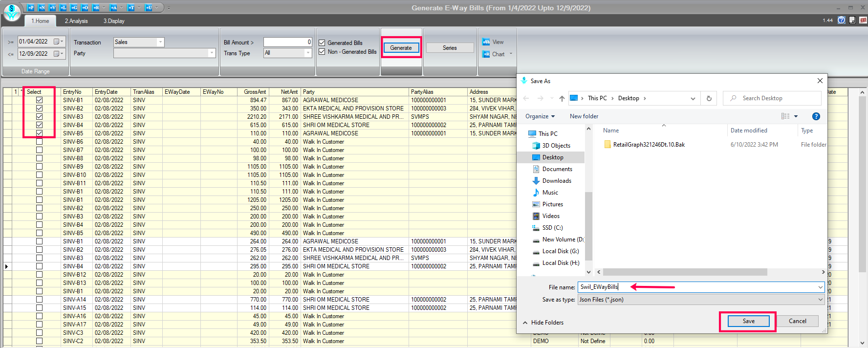Viewport: 868px width, 348px height.
Task: Click the 'A' quick access toolbar icon
Action: [113, 8]
